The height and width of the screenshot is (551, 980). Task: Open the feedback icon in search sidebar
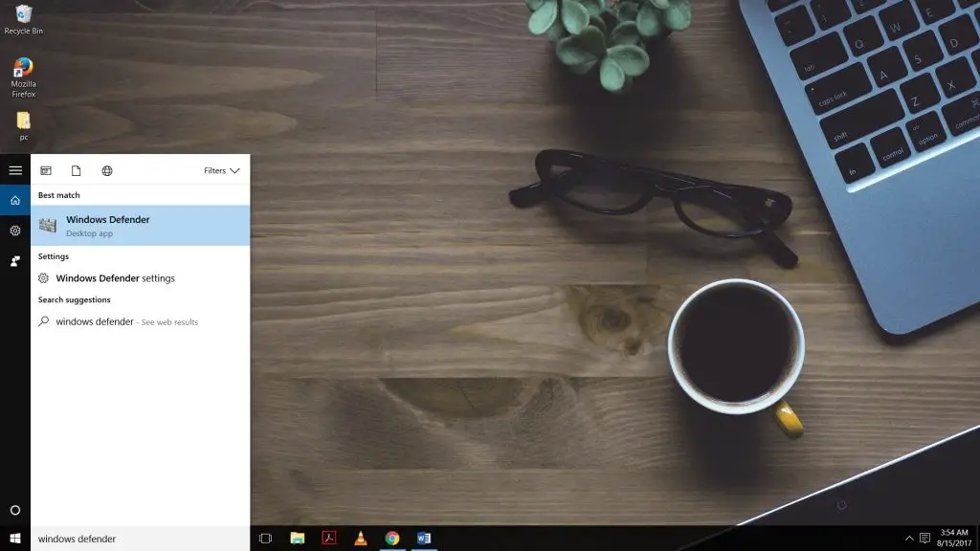tap(15, 261)
